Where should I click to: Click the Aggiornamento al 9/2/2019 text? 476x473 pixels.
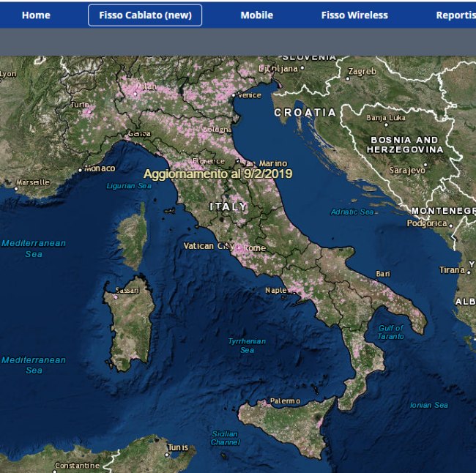click(x=217, y=174)
